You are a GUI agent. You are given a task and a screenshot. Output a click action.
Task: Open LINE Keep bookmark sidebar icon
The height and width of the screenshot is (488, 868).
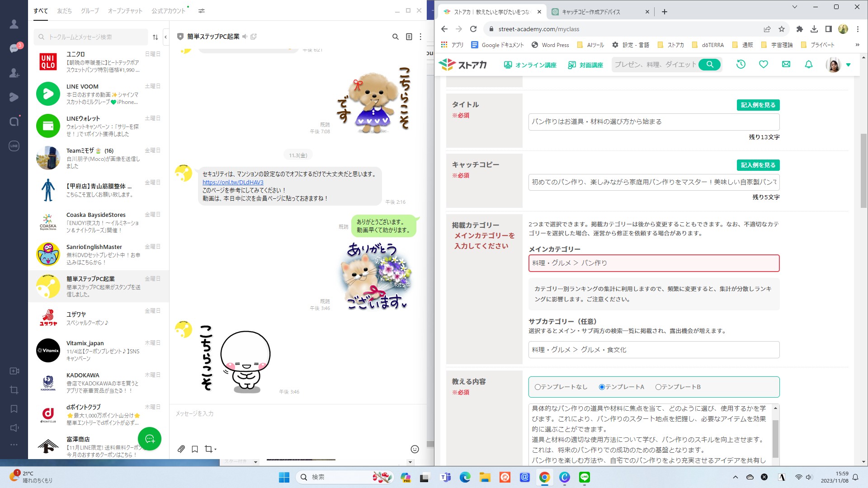(x=14, y=409)
